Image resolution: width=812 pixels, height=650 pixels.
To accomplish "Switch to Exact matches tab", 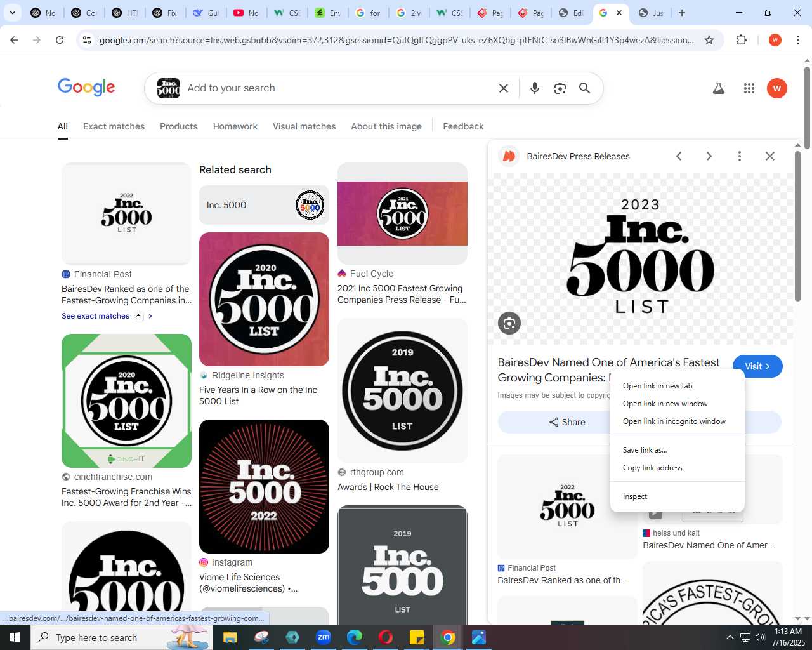I will tap(114, 126).
